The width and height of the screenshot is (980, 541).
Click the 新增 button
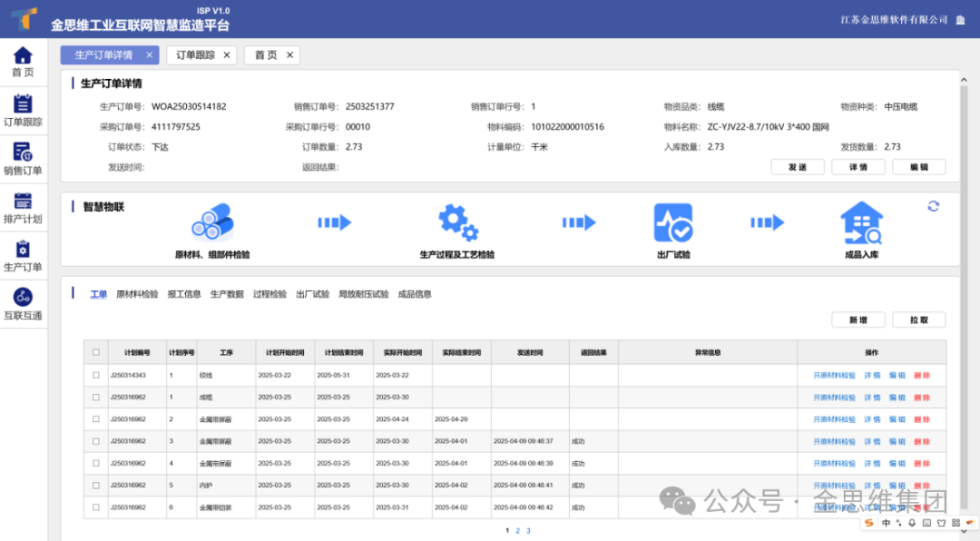(x=857, y=320)
